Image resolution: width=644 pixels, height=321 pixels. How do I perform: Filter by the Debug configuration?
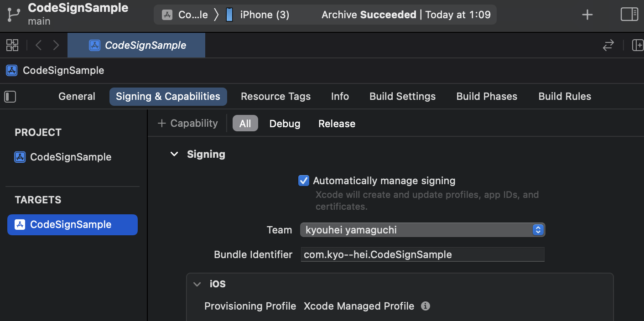pyautogui.click(x=285, y=124)
